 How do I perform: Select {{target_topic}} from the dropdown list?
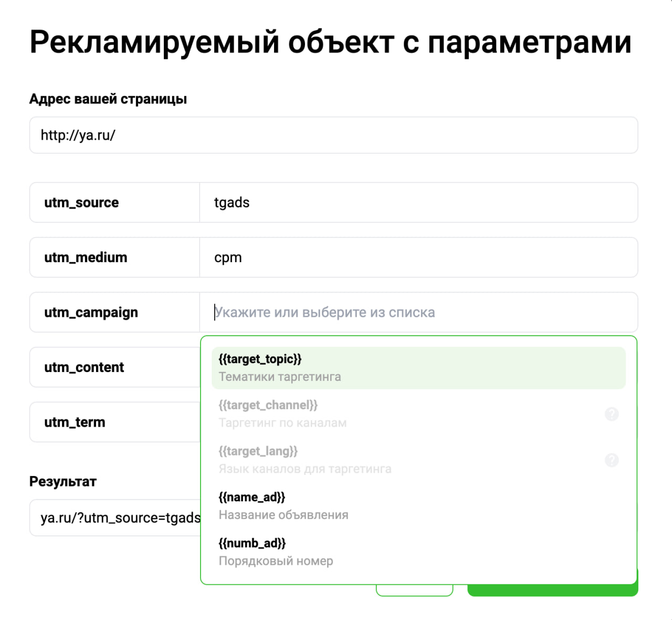[418, 368]
